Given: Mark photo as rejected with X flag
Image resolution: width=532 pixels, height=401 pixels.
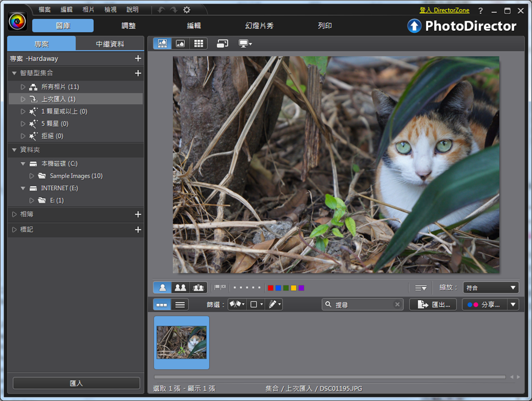Looking at the screenshot, I should [x=223, y=287].
